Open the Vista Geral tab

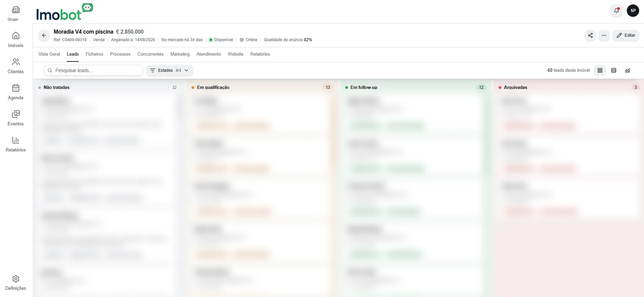click(49, 54)
